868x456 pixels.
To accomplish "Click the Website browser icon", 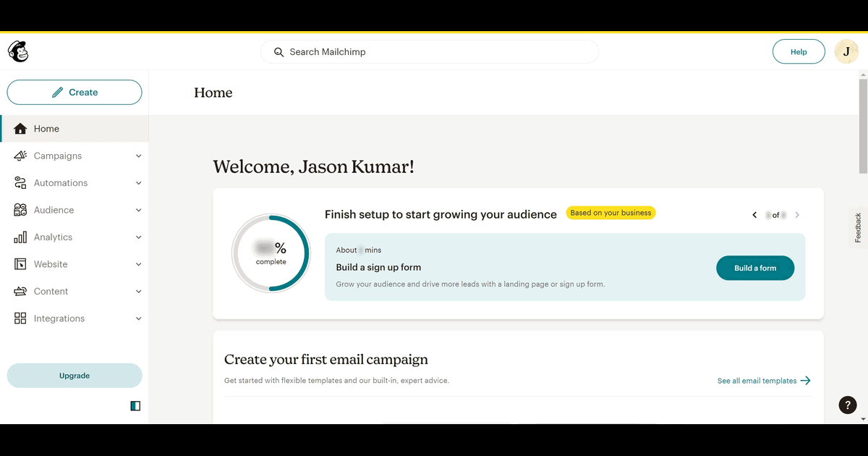I will 20,264.
